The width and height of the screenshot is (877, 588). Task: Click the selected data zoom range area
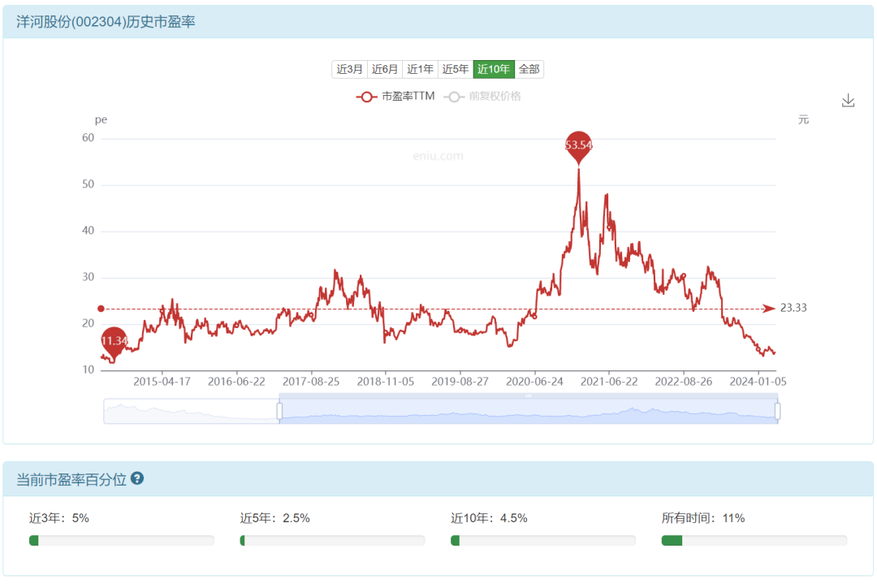pos(528,411)
